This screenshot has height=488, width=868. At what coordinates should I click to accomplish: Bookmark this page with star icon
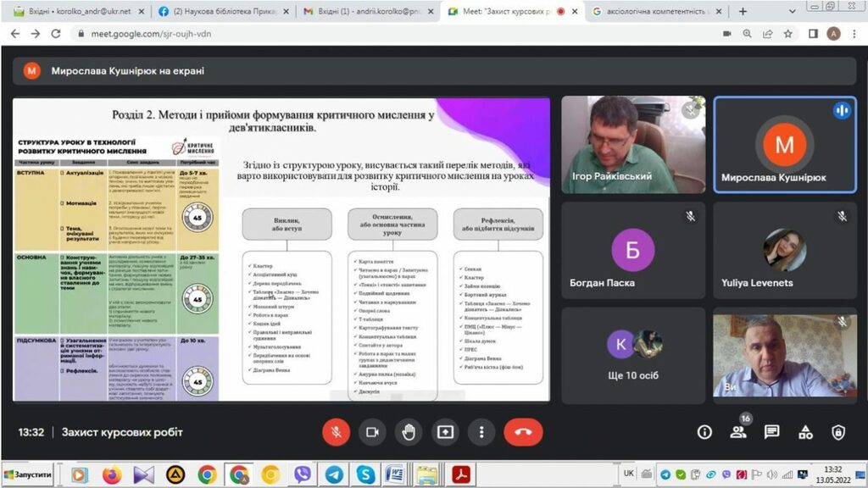pos(788,34)
